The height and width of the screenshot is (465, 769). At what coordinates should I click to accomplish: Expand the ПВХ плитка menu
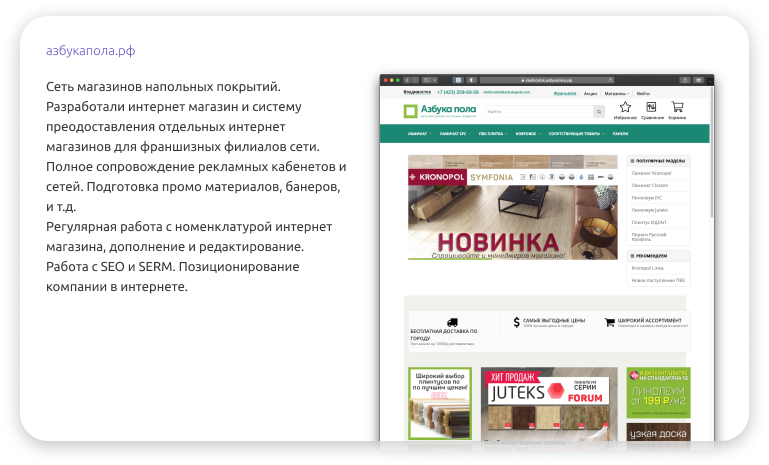coord(493,133)
